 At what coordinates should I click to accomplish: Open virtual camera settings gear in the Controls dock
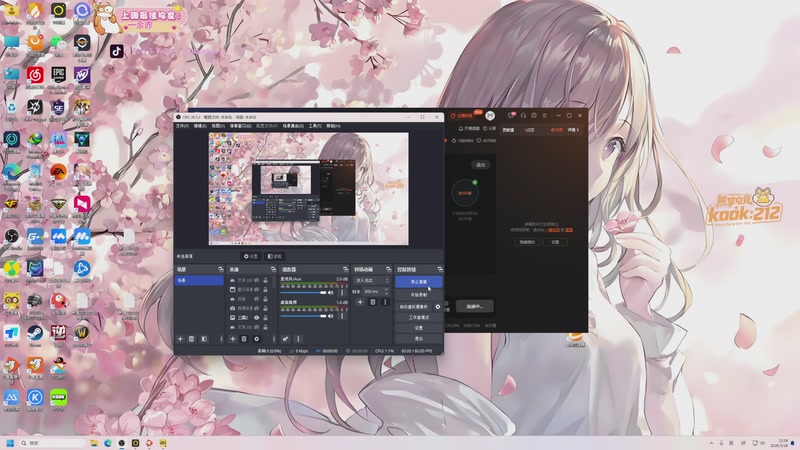pos(438,307)
